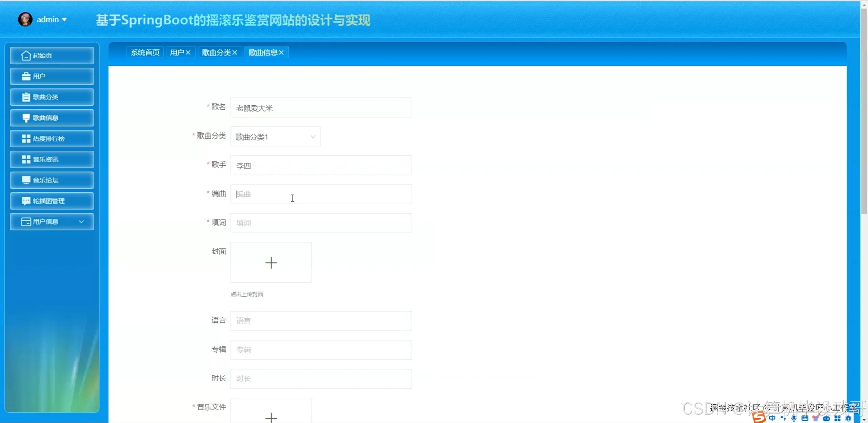The width and height of the screenshot is (868, 423).
Task: Click inside the 填词 text field
Action: [320, 223]
